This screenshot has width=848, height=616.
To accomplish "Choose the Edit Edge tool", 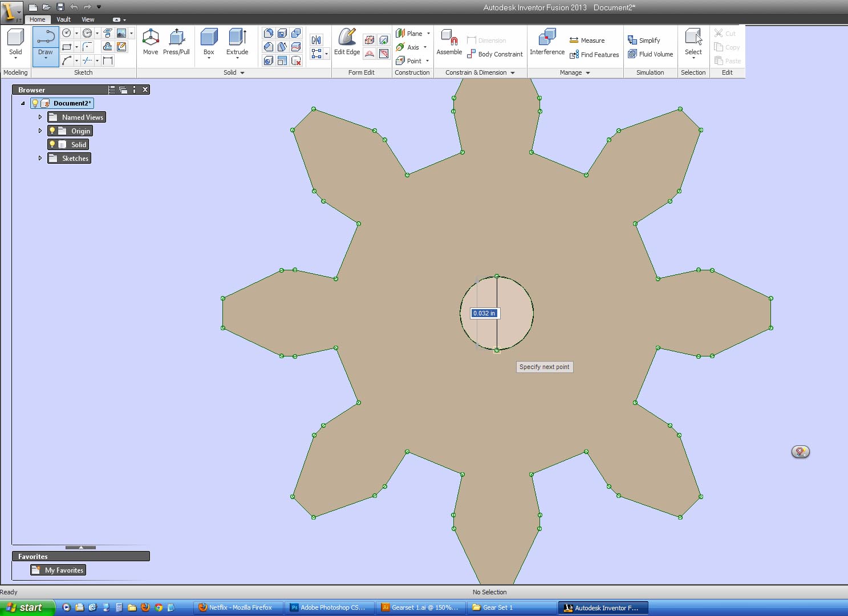I will point(347,43).
